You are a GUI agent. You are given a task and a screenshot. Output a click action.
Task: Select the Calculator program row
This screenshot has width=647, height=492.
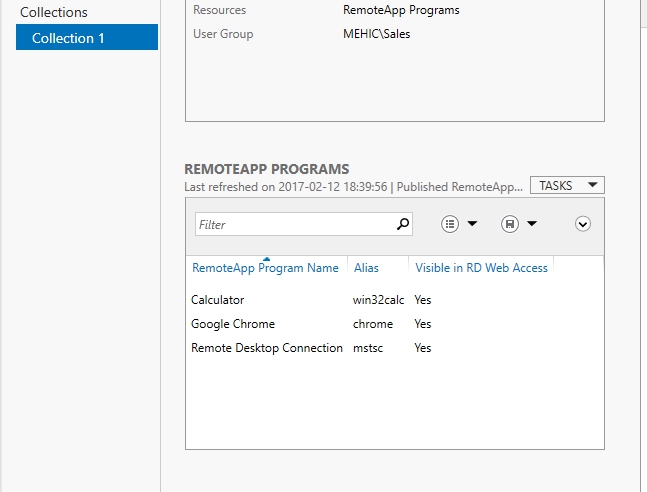tap(217, 300)
